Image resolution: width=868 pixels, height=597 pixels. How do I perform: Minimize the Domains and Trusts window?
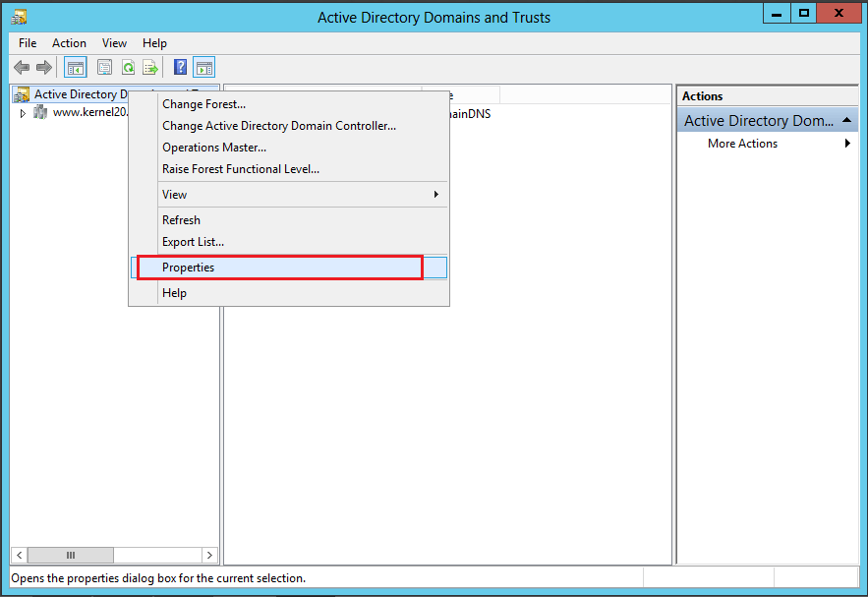tap(777, 14)
